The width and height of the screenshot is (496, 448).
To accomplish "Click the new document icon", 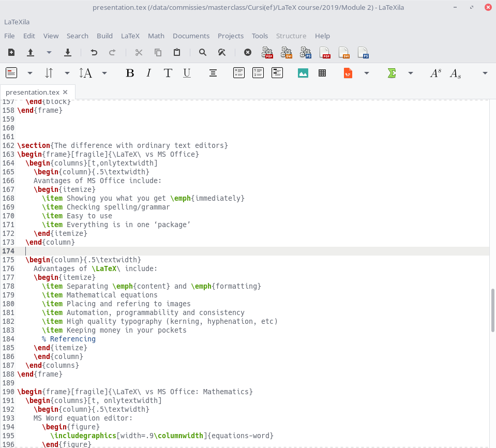I will (x=11, y=52).
